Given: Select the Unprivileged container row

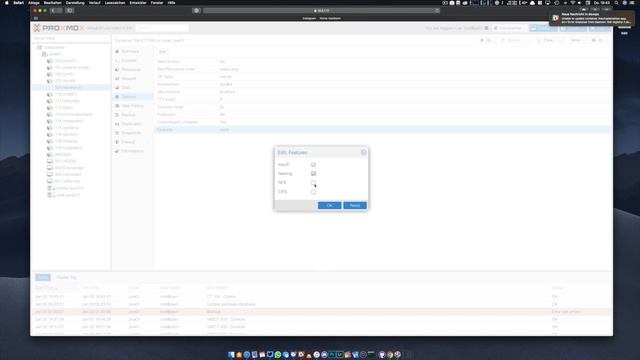Looking at the screenshot, I should pyautogui.click(x=383, y=122).
